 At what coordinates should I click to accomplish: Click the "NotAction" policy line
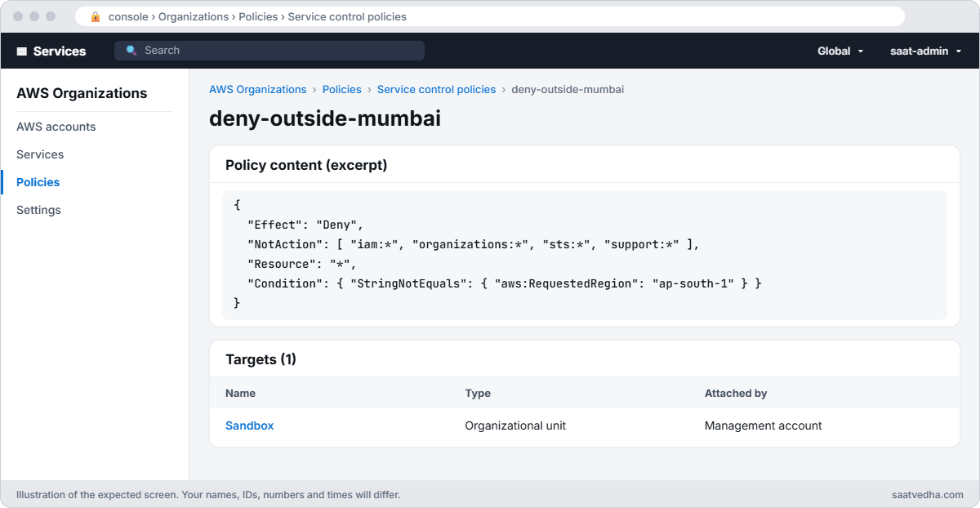(474, 244)
